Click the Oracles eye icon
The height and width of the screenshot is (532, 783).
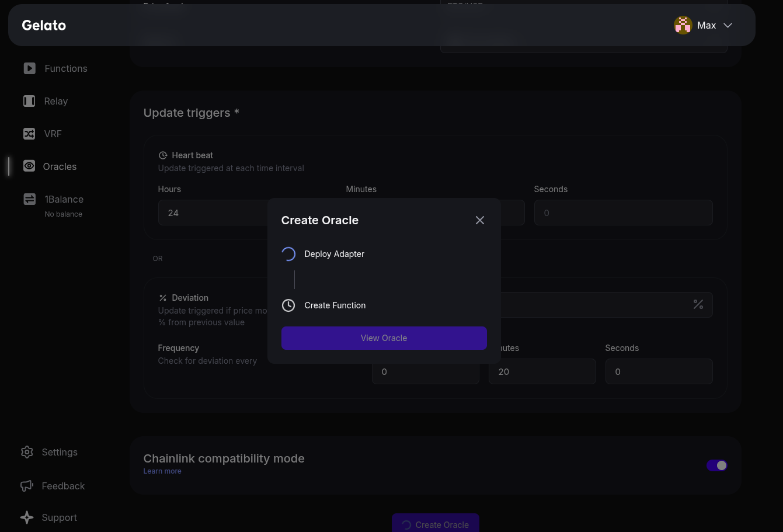tap(29, 166)
